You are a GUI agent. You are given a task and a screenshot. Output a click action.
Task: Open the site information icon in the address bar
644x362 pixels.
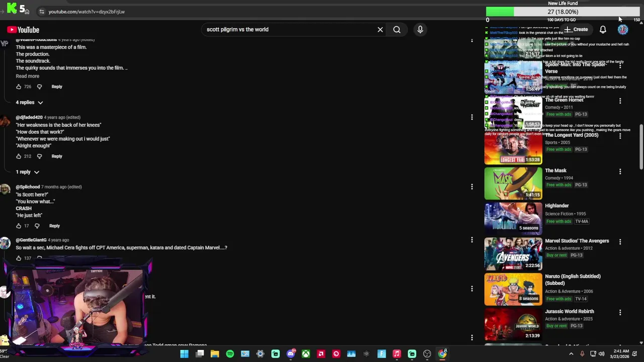[42, 12]
